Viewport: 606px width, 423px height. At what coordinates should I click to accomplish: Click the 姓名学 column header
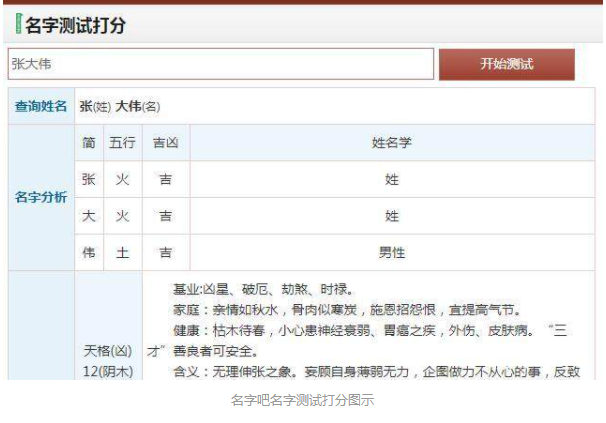392,142
